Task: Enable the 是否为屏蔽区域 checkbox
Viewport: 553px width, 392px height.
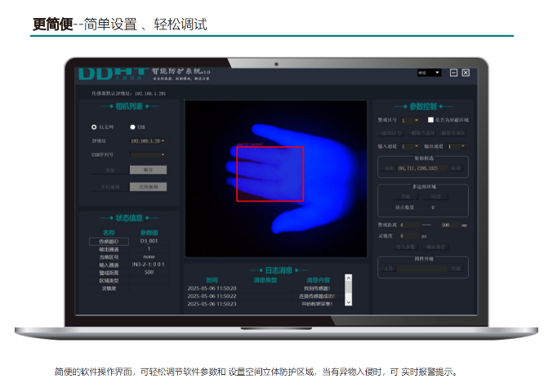Action: point(430,119)
